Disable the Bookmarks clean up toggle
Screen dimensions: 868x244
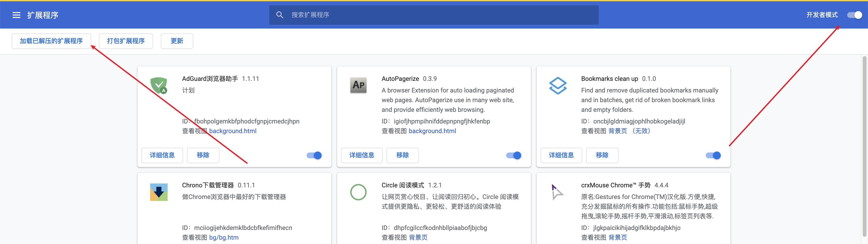point(713,155)
